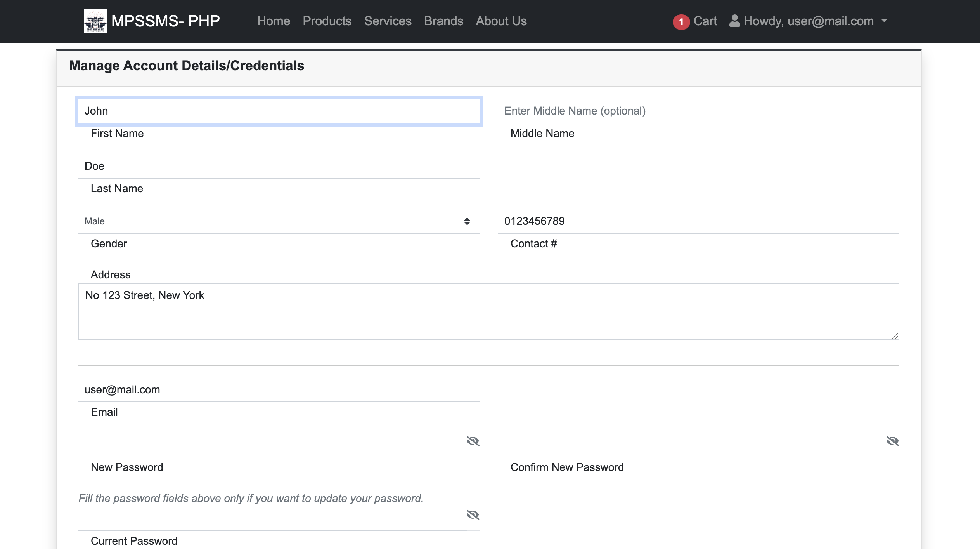Viewport: 980px width, 549px height.
Task: Open the Brands menu item
Action: click(x=443, y=21)
